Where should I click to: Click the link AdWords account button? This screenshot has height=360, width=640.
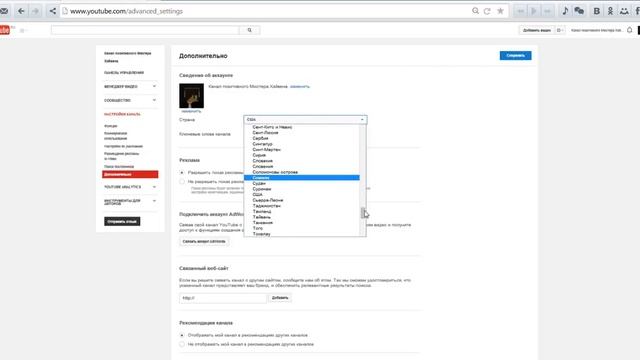pyautogui.click(x=204, y=242)
